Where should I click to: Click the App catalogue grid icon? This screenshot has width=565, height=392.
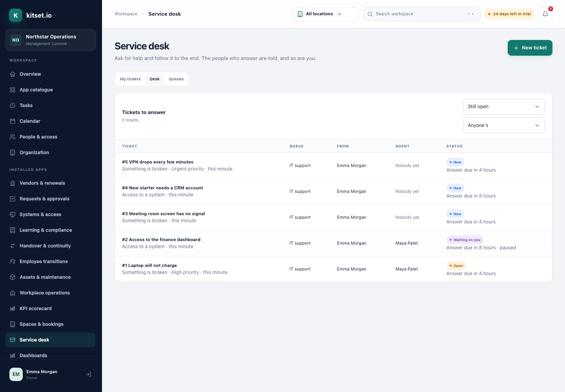tap(13, 90)
